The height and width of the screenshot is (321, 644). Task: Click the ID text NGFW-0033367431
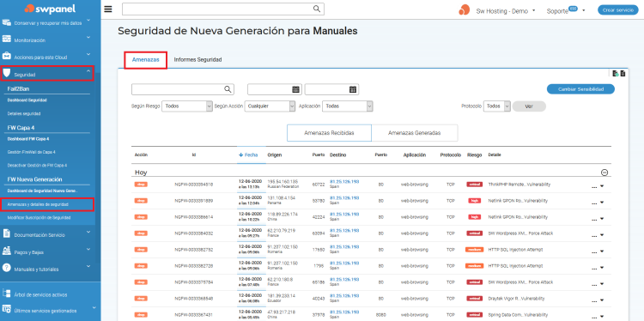click(x=194, y=315)
